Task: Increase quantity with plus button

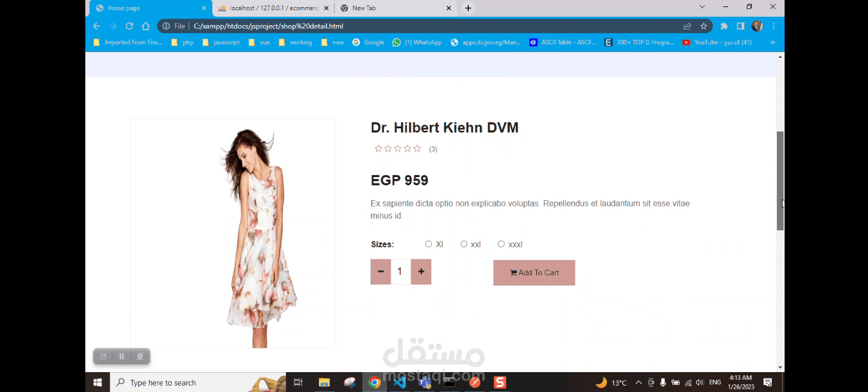Action: (421, 272)
